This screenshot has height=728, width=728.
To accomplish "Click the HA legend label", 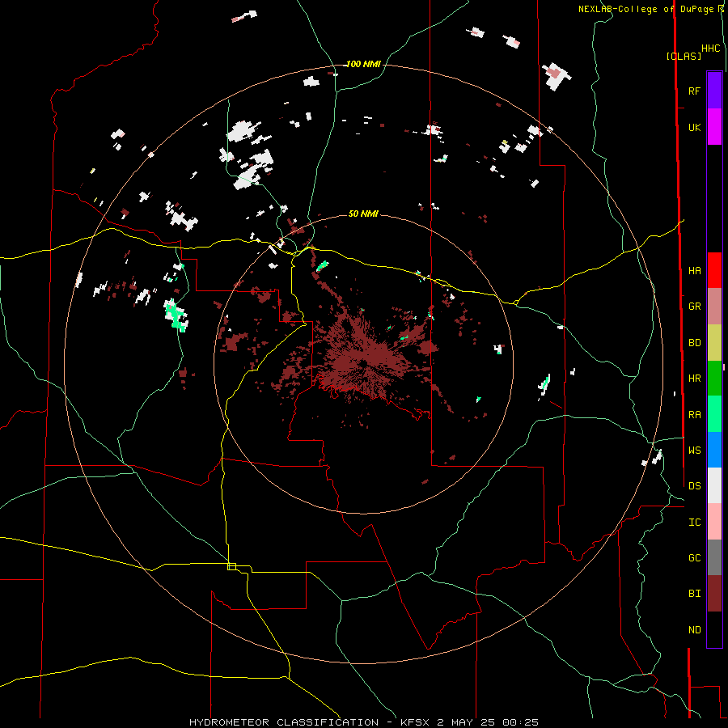I will point(694,271).
